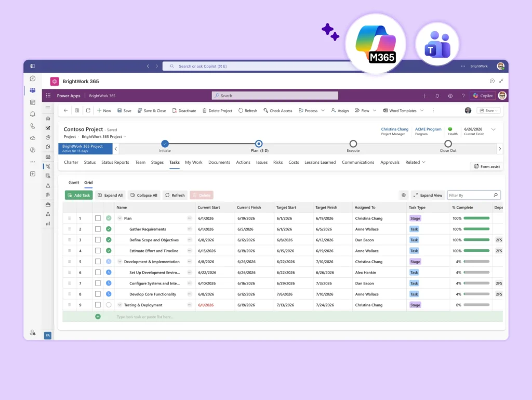Open Power Apps settings gear
Image resolution: width=532 pixels, height=400 pixels.
coord(450,96)
